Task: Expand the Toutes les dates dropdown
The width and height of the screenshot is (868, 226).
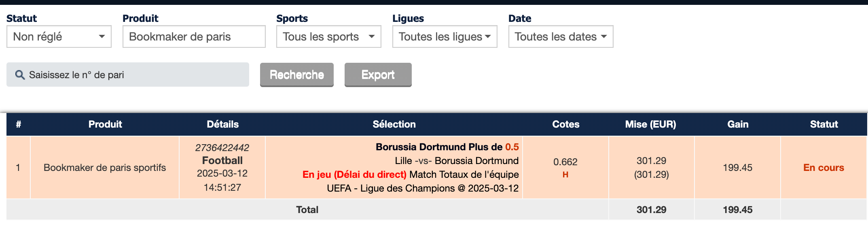Action: coord(561,36)
